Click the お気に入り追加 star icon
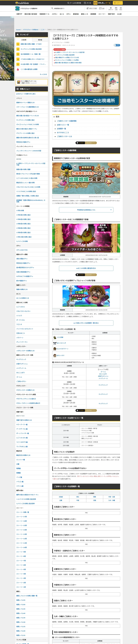Viewport: 138px width, 644px height. (x=88, y=8)
